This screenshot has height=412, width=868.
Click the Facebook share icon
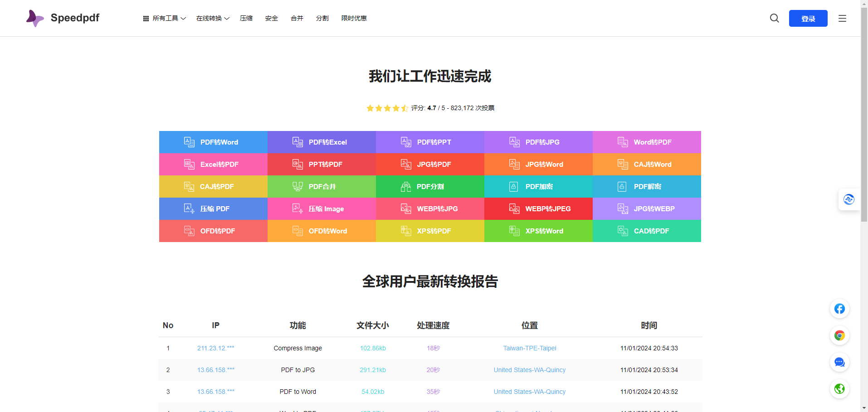pyautogui.click(x=839, y=309)
